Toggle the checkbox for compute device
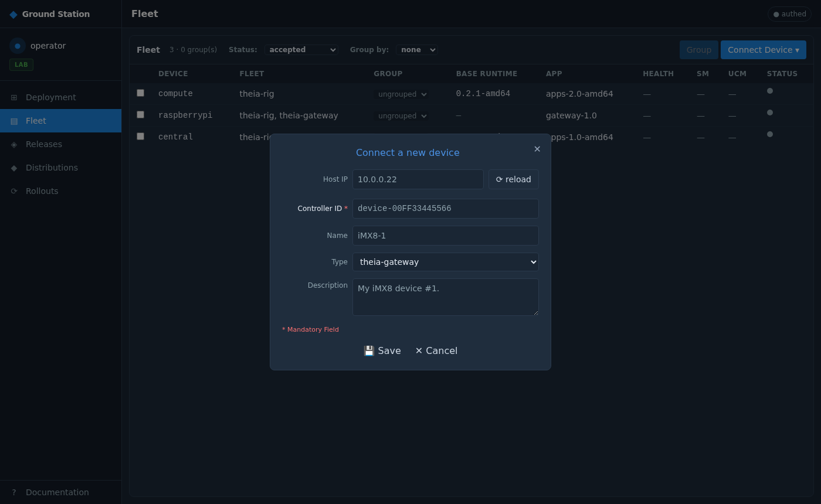This screenshot has height=504, width=821. [140, 93]
